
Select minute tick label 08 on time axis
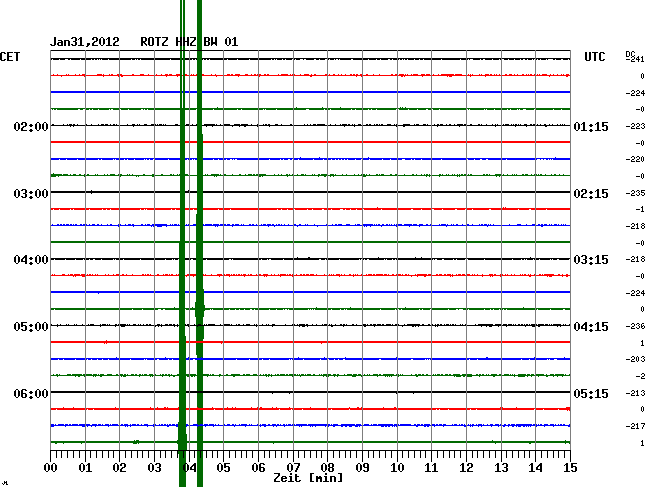pos(327,467)
